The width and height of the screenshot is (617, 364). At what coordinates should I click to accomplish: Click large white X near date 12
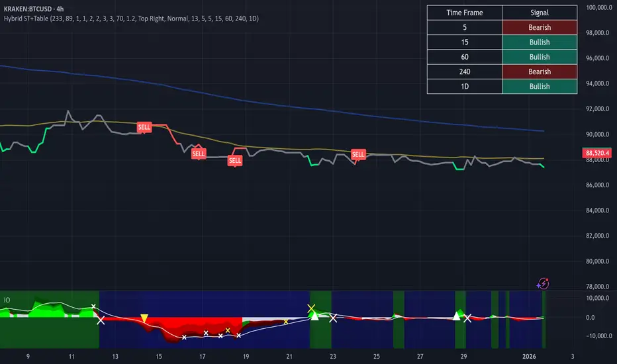(101, 320)
